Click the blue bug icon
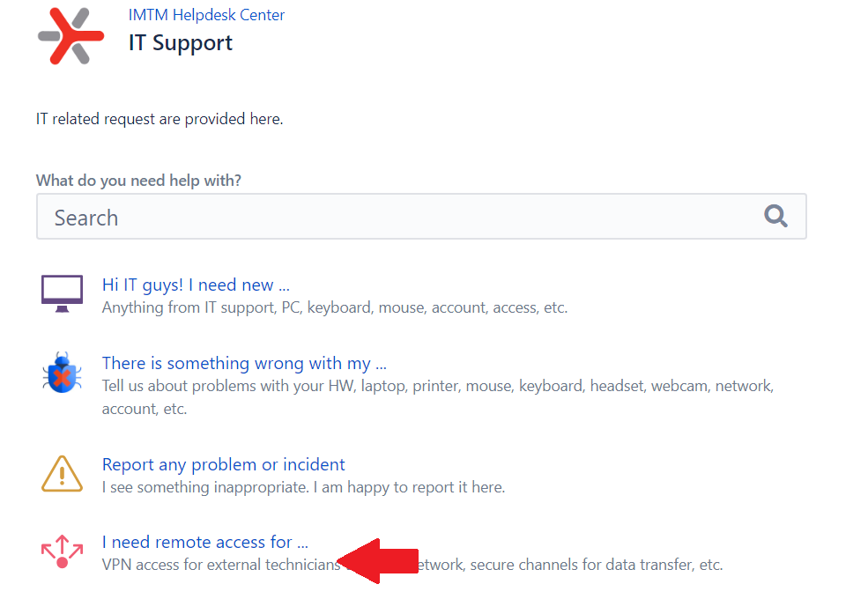The height and width of the screenshot is (614, 868). (62, 373)
